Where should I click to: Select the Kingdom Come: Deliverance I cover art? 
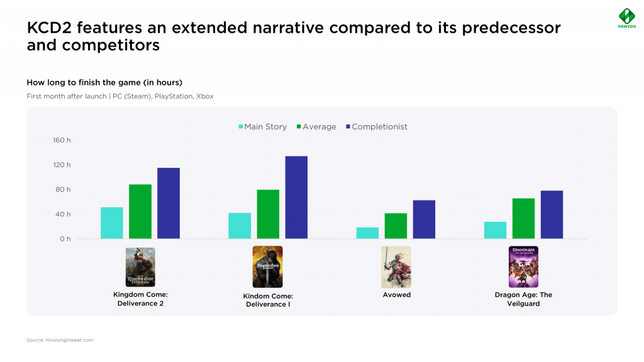pyautogui.click(x=268, y=266)
